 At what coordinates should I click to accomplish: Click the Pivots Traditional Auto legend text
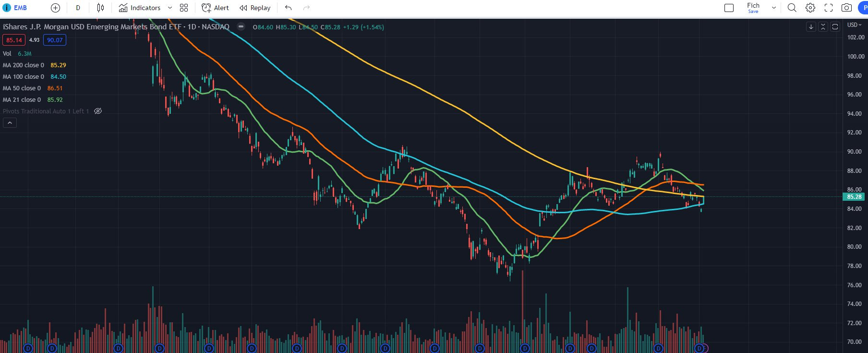(46, 111)
